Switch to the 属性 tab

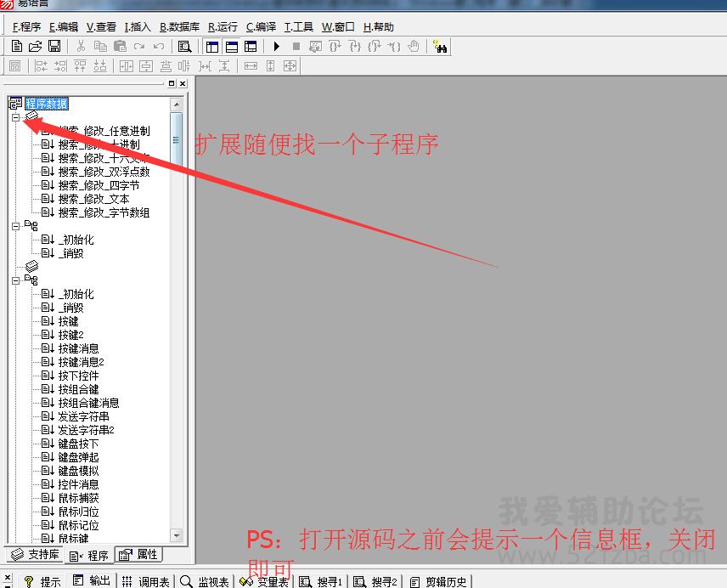point(138,554)
